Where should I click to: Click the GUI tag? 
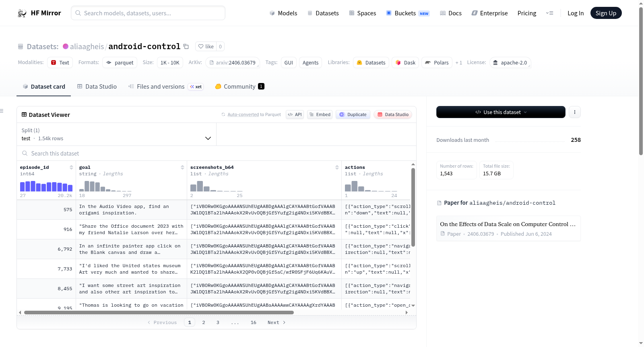coord(289,62)
